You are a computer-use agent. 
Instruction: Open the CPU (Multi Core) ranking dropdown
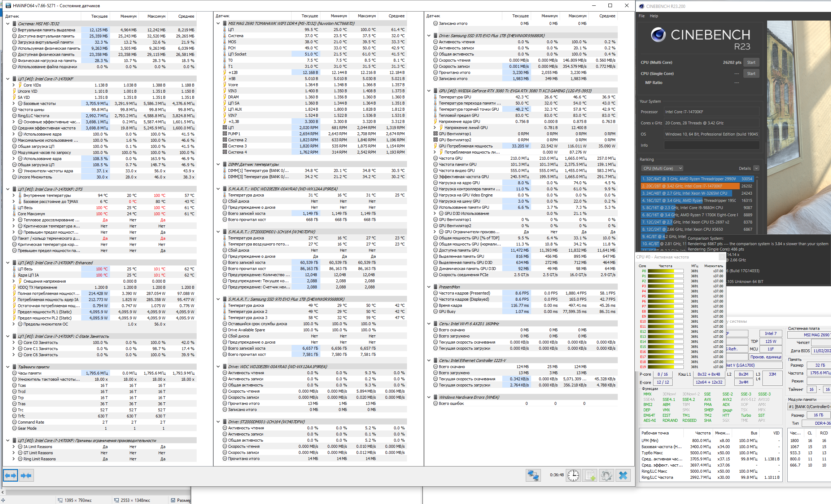[x=662, y=168]
